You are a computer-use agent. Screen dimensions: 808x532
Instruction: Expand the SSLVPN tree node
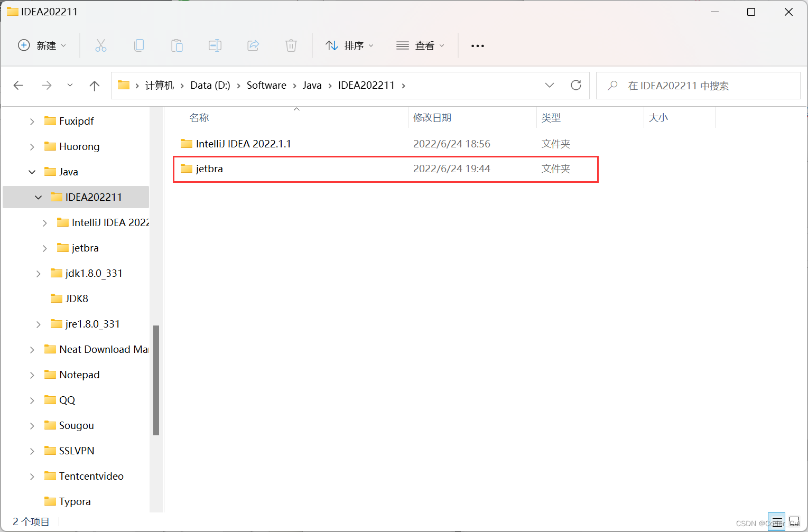(32, 451)
